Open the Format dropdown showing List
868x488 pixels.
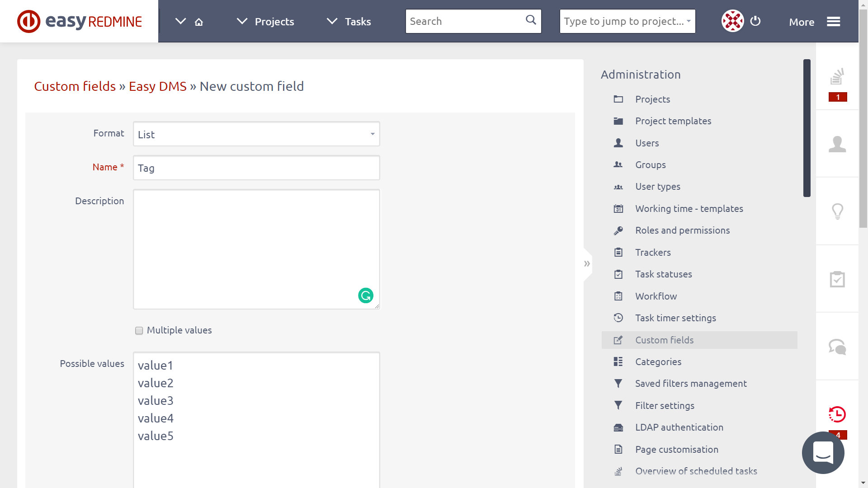256,134
